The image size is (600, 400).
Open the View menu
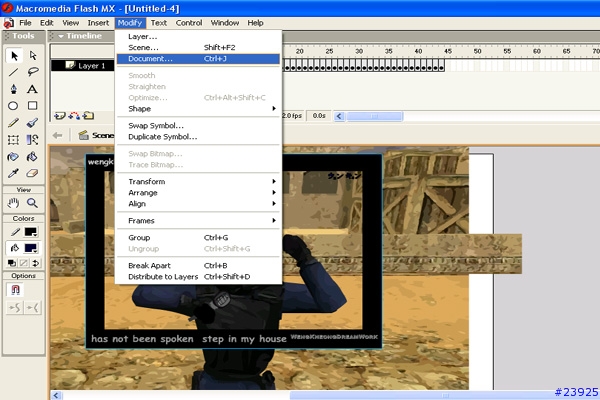click(70, 23)
